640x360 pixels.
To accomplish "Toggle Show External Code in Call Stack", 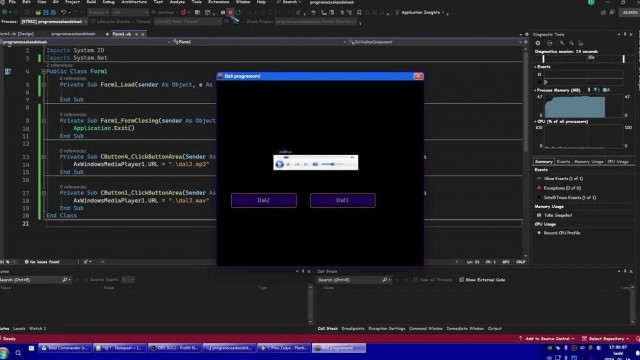I will [482, 280].
